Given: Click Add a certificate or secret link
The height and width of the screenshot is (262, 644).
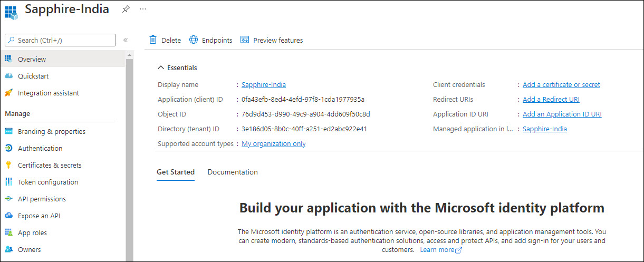Looking at the screenshot, I should [561, 84].
